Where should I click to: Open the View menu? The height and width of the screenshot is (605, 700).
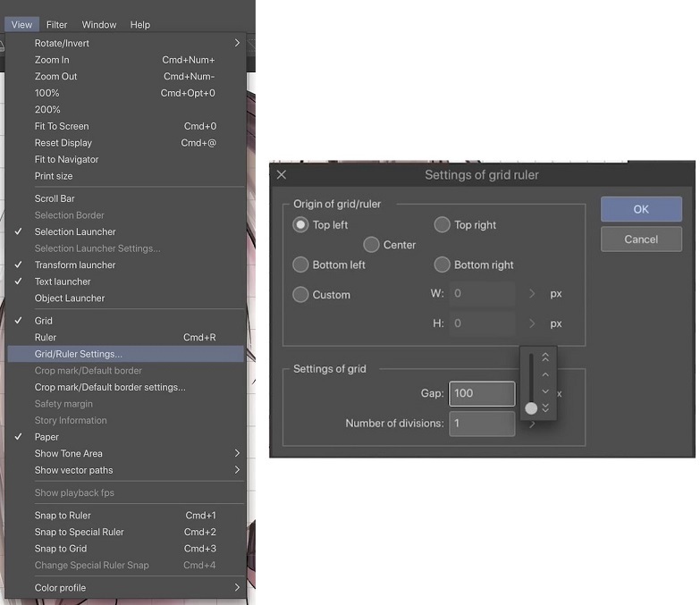pyautogui.click(x=21, y=24)
